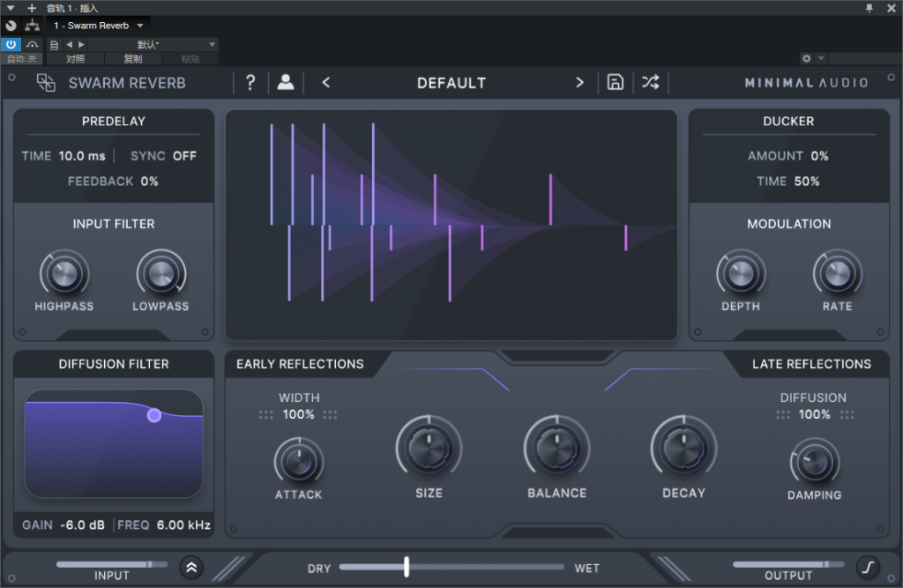The image size is (903, 588).
Task: Click the 复制 copy button
Action: click(133, 59)
